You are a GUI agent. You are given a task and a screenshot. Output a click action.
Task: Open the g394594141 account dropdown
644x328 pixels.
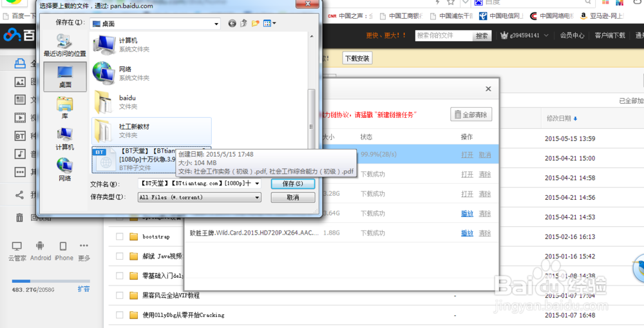coord(524,35)
